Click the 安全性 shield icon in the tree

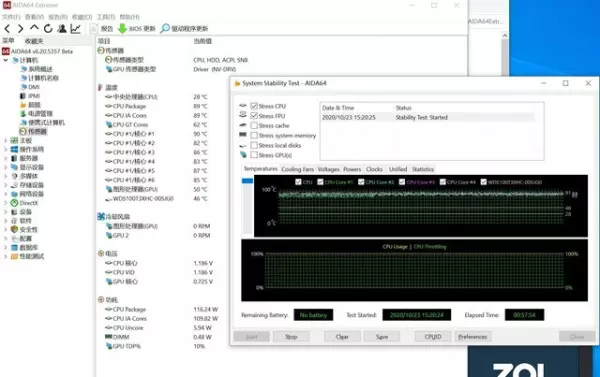pyautogui.click(x=14, y=229)
